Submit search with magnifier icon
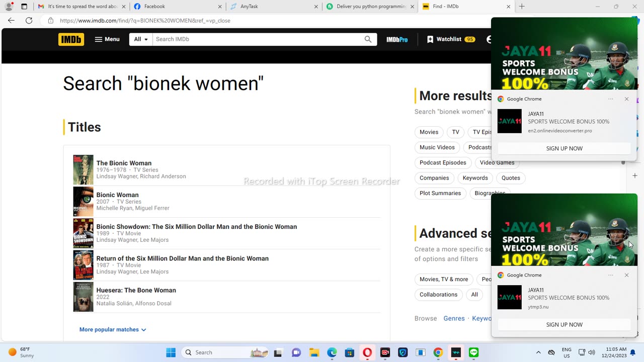 tap(368, 39)
